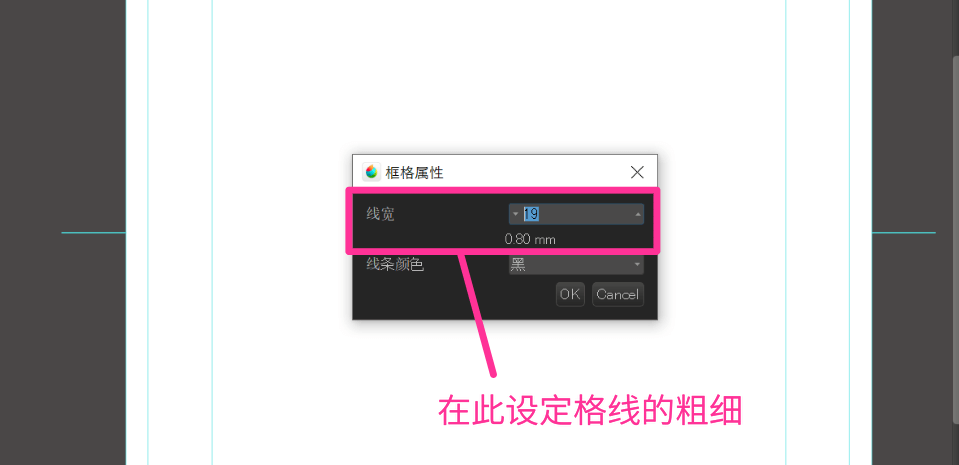Open the 线条颜色 dropdown showing 黑
The height and width of the screenshot is (465, 959).
click(576, 264)
